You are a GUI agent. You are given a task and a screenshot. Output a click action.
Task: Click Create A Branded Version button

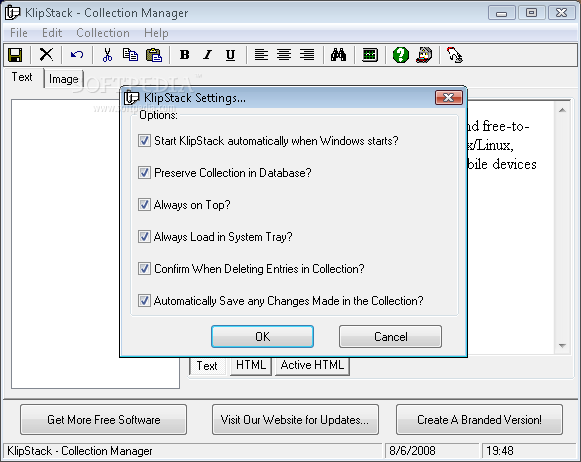pos(479,420)
